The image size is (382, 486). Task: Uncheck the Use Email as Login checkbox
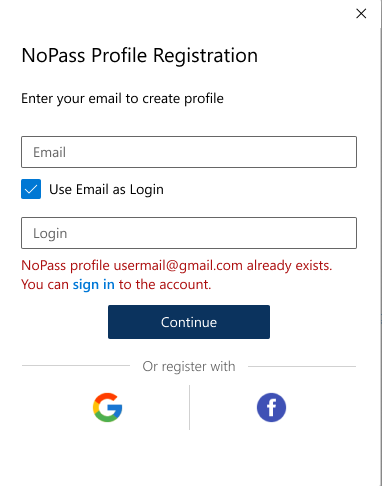pyautogui.click(x=31, y=189)
